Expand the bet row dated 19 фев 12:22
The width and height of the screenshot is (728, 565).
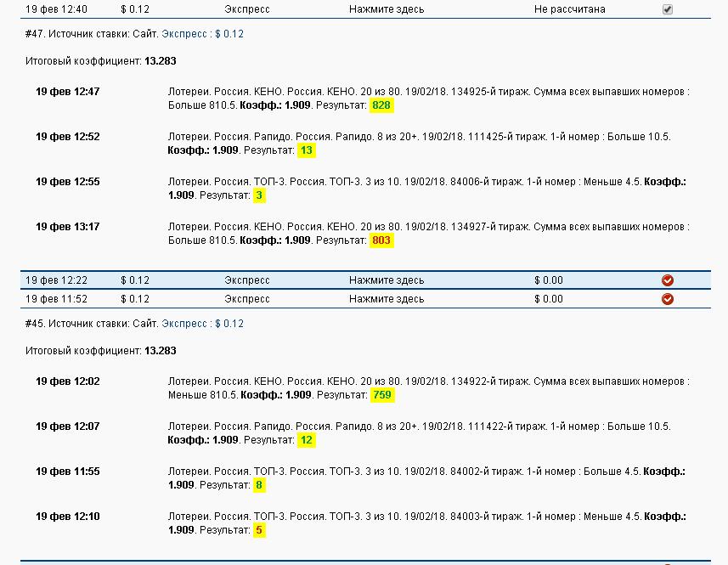(56, 280)
